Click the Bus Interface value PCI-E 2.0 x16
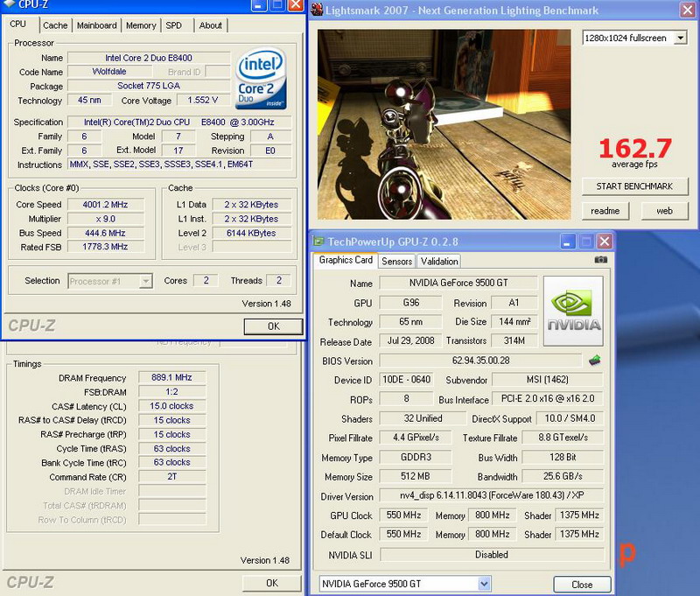Image resolution: width=700 pixels, height=596 pixels. tap(548, 399)
